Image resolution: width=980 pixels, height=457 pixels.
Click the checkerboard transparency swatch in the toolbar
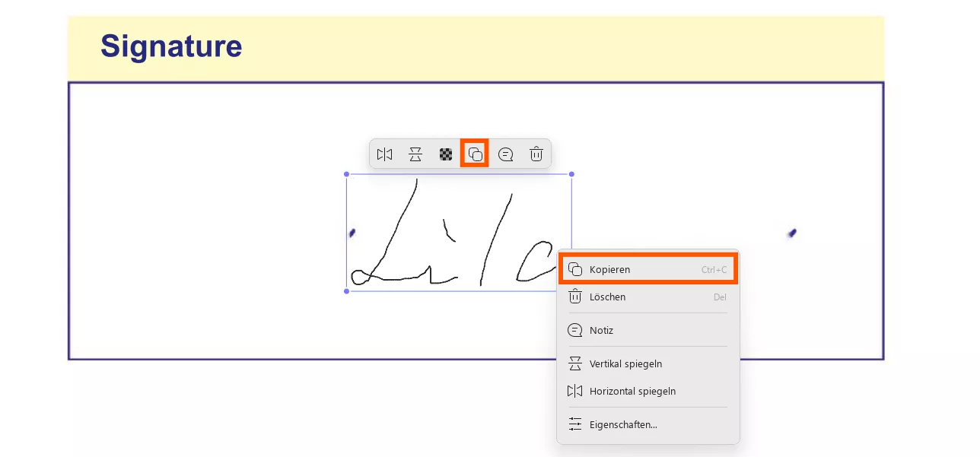tap(445, 154)
